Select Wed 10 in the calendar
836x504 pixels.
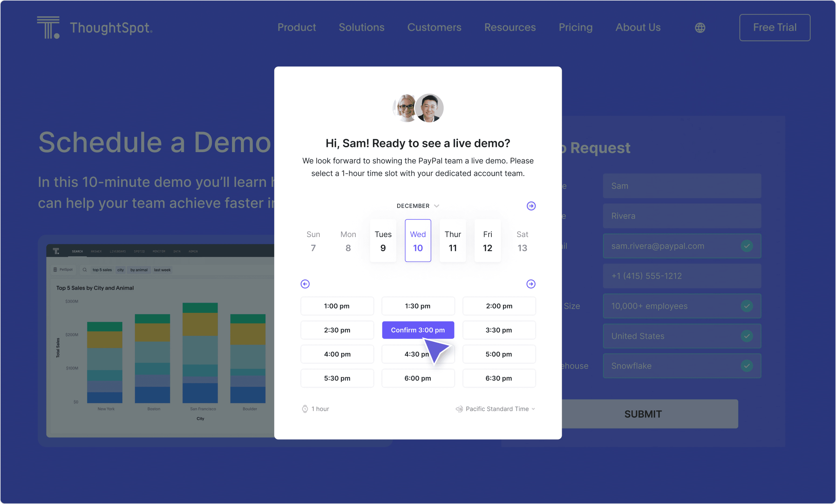(x=418, y=241)
